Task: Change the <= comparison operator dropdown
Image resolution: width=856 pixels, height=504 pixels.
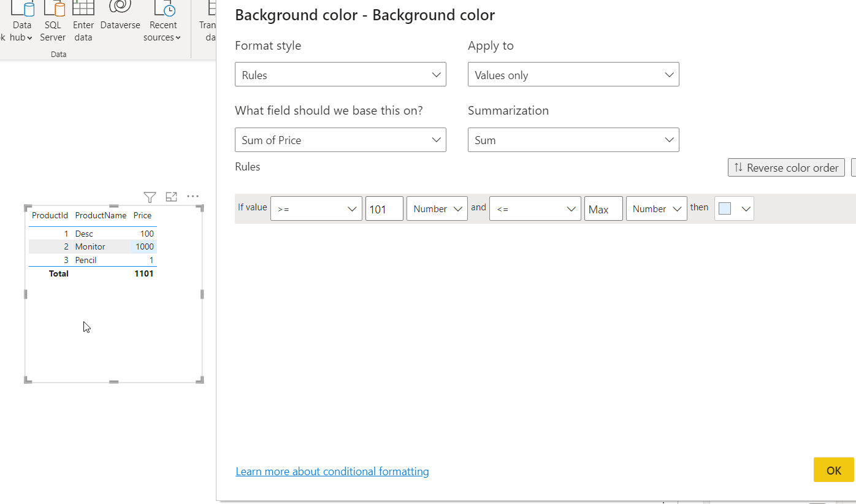Action: tap(535, 208)
